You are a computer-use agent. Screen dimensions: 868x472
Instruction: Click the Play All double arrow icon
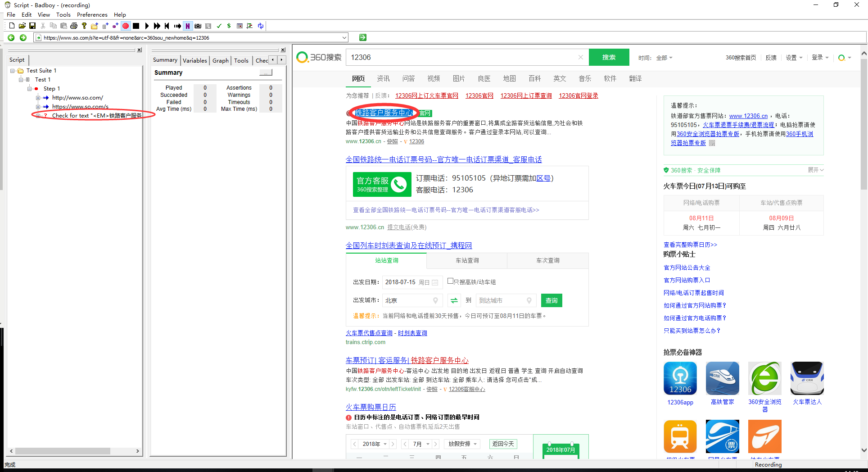click(x=157, y=26)
